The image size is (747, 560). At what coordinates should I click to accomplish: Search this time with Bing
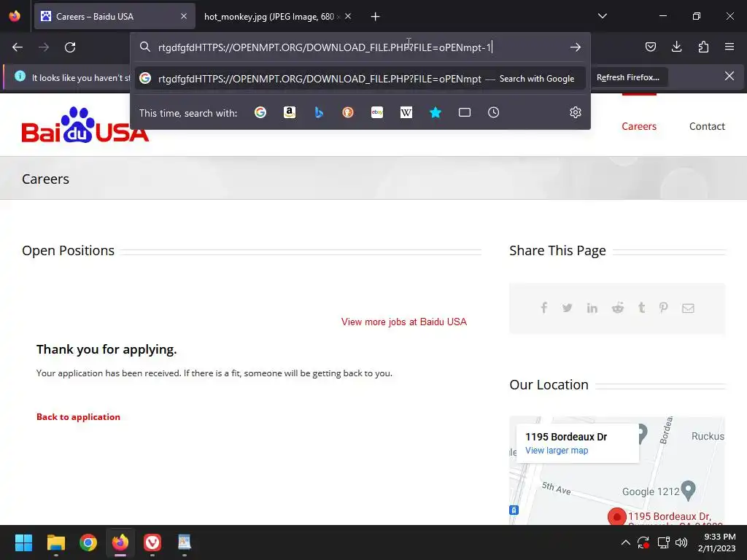click(x=319, y=112)
